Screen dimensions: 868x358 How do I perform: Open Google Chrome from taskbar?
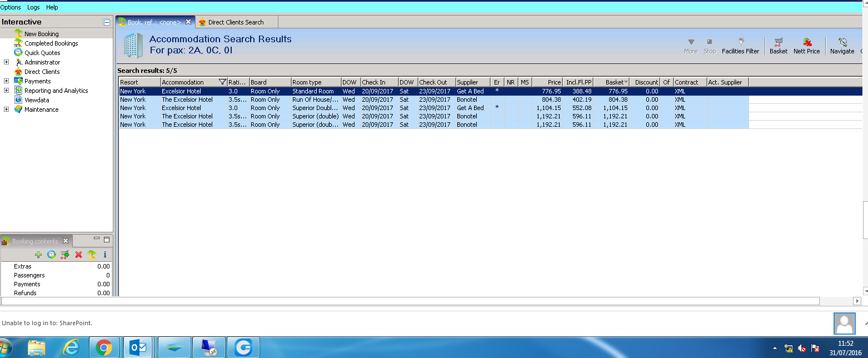[x=104, y=348]
